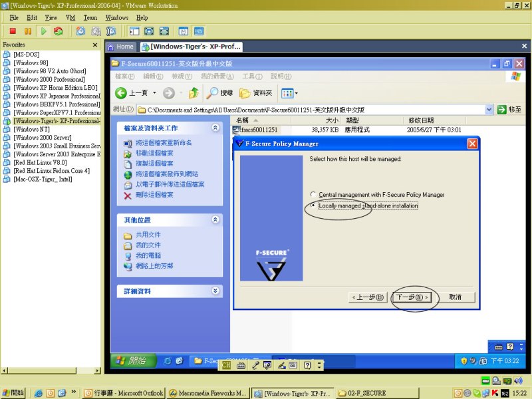Toggle the 資料夾 folders pane in Explorer
This screenshot has width=532, height=399.
click(x=256, y=93)
